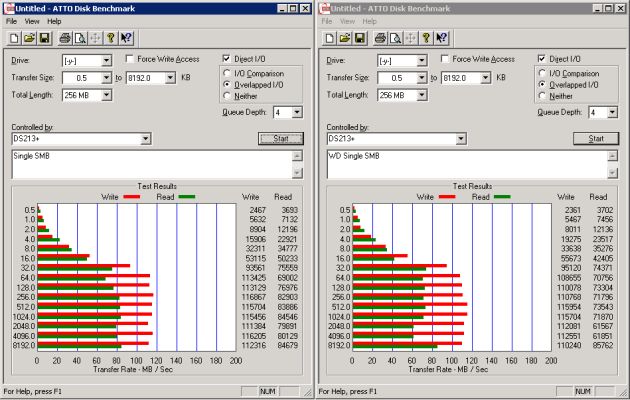The height and width of the screenshot is (400, 630).
Task: Click the Print icon in left window
Action: (65, 38)
